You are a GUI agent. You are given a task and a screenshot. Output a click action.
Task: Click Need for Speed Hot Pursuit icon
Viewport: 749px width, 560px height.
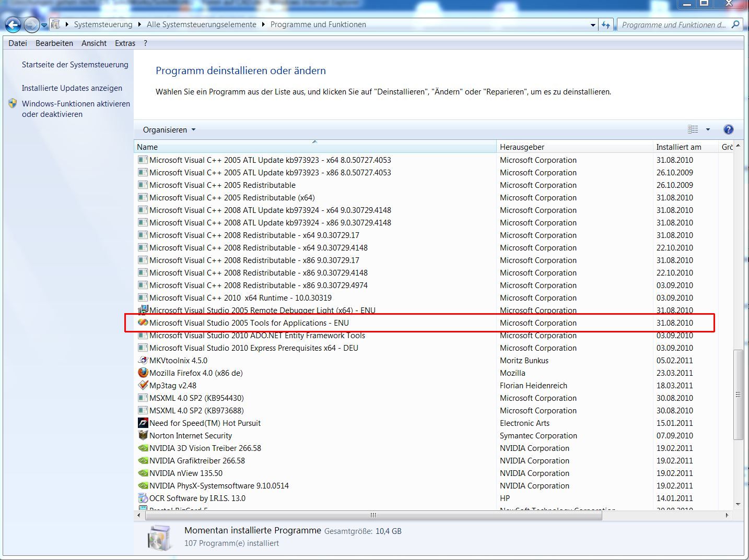tap(143, 423)
